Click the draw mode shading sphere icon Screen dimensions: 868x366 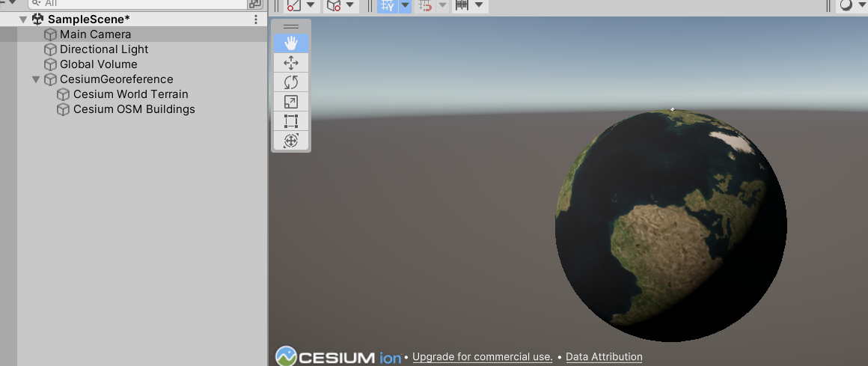(x=846, y=5)
